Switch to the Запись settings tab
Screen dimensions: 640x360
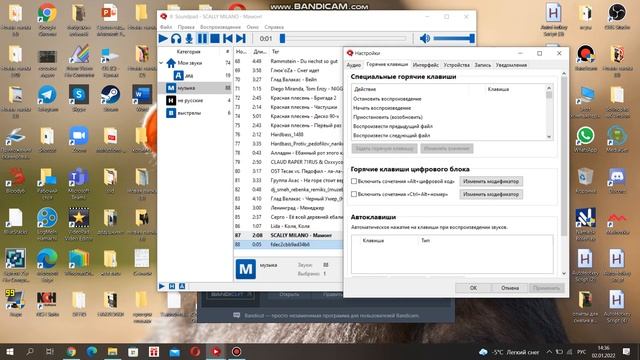[x=482, y=65]
